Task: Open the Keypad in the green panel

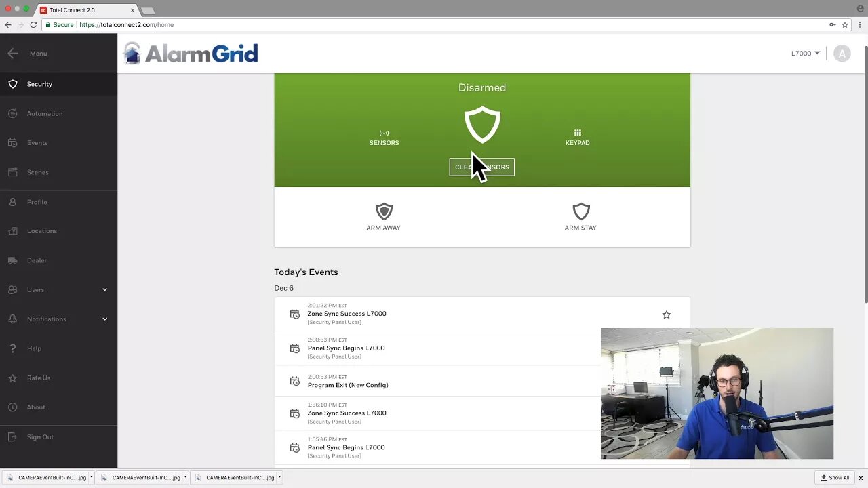Action: click(577, 138)
